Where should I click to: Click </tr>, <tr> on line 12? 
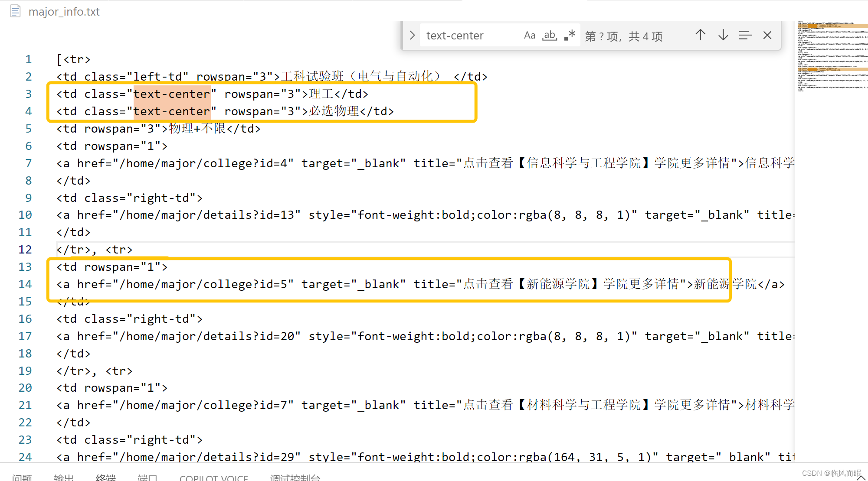94,250
